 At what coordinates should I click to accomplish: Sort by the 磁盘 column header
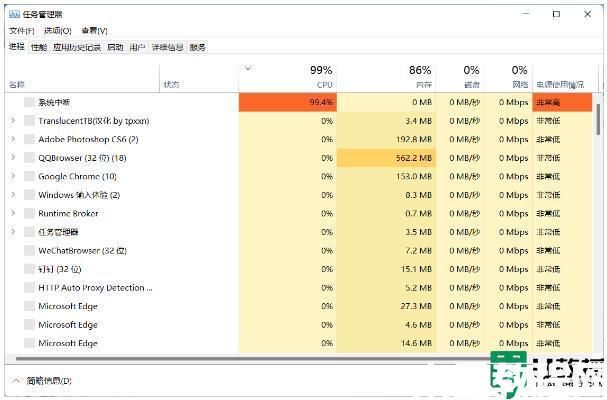(x=460, y=78)
